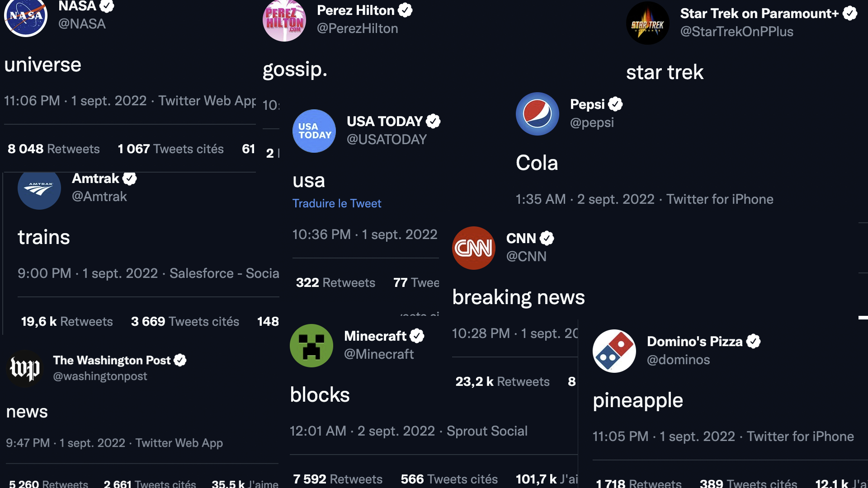
Task: Click the Perez Hilton profile picture
Action: pyautogui.click(x=284, y=21)
